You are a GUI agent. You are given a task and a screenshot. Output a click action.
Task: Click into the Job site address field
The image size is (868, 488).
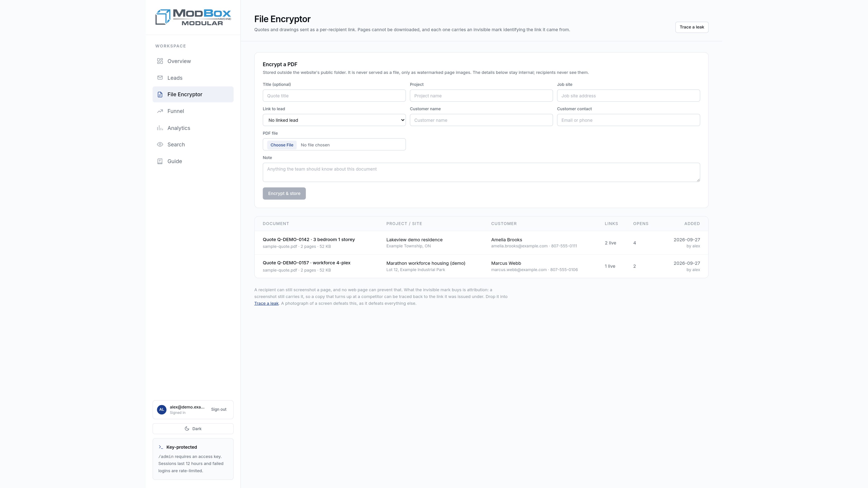pos(628,96)
